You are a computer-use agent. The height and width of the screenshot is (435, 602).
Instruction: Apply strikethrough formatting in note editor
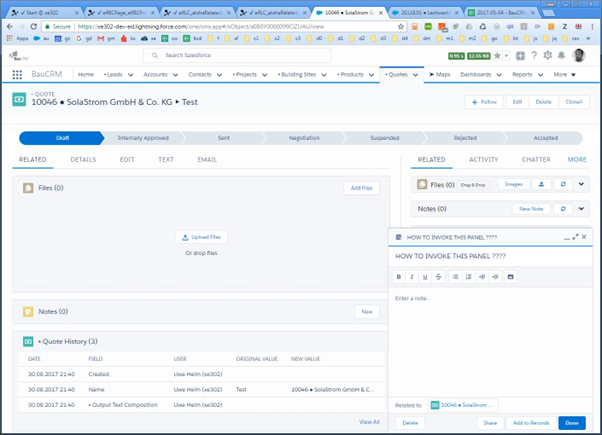438,276
